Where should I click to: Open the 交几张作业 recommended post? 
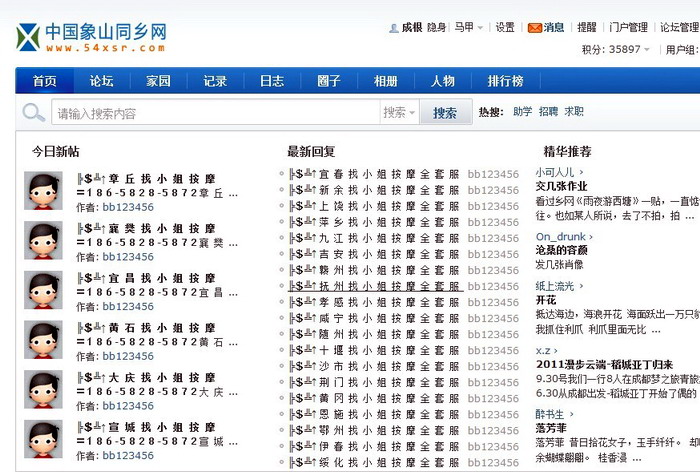pos(561,186)
